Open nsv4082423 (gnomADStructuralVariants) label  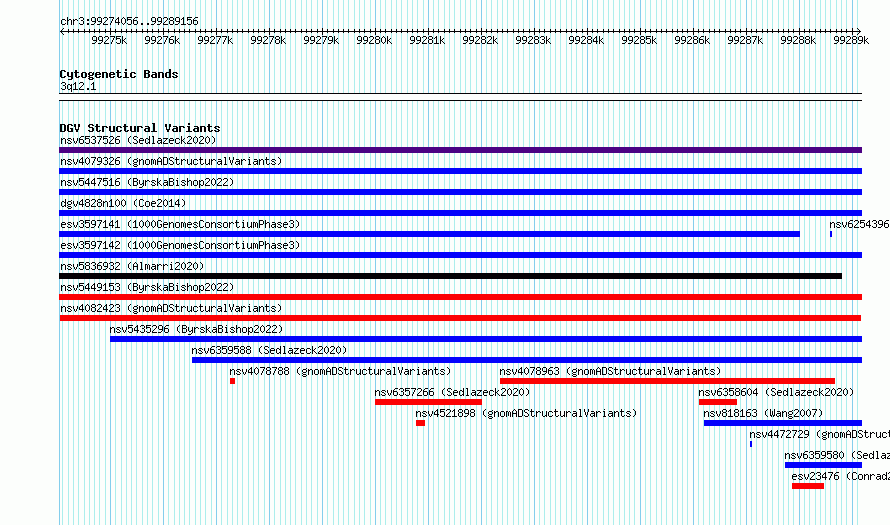coord(171,308)
